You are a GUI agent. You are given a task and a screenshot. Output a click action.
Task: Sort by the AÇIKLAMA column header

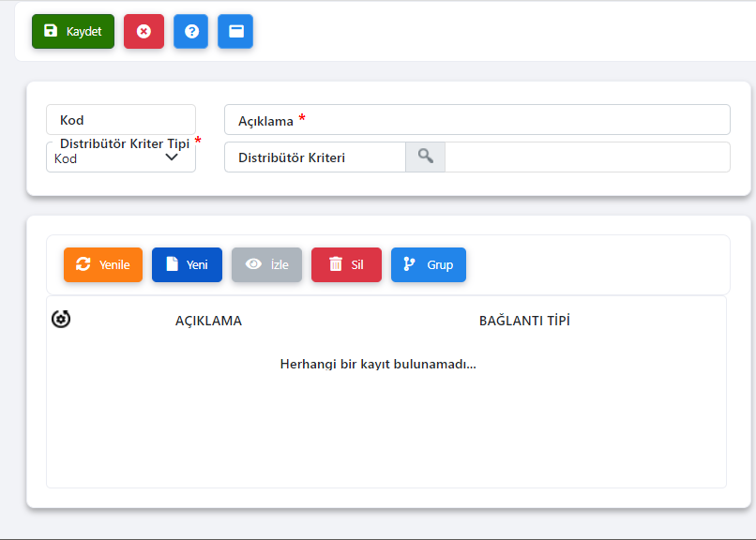click(x=208, y=321)
